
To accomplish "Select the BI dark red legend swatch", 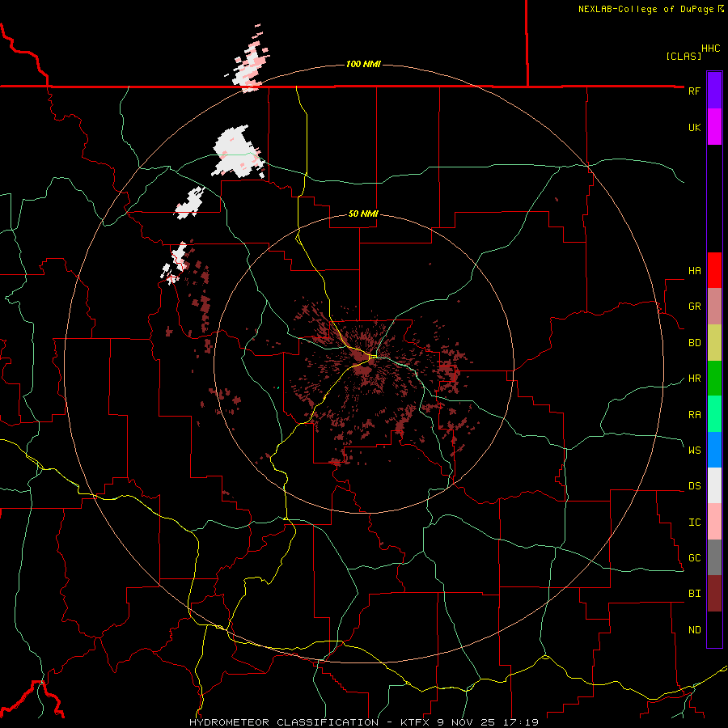I will click(x=714, y=594).
